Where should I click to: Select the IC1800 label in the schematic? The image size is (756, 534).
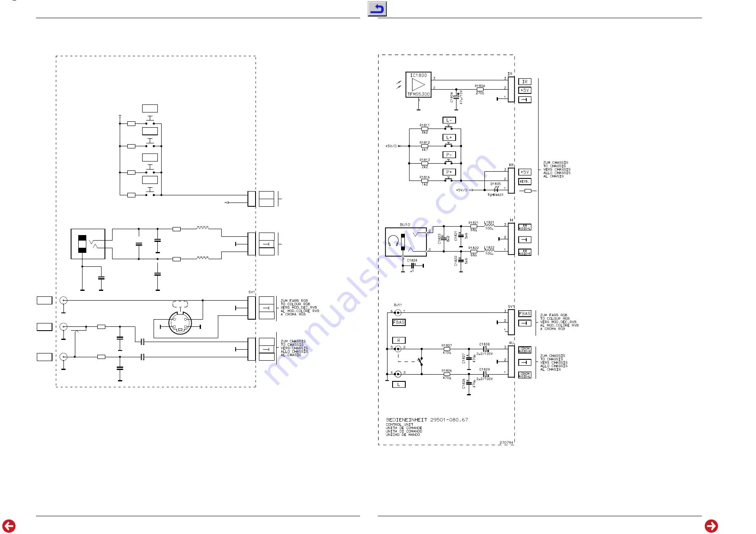418,75
